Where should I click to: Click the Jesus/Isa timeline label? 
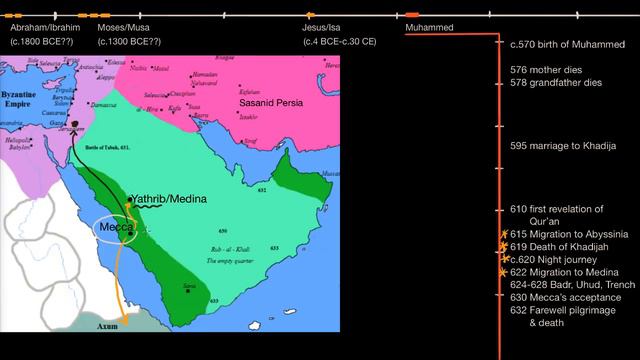321,28
